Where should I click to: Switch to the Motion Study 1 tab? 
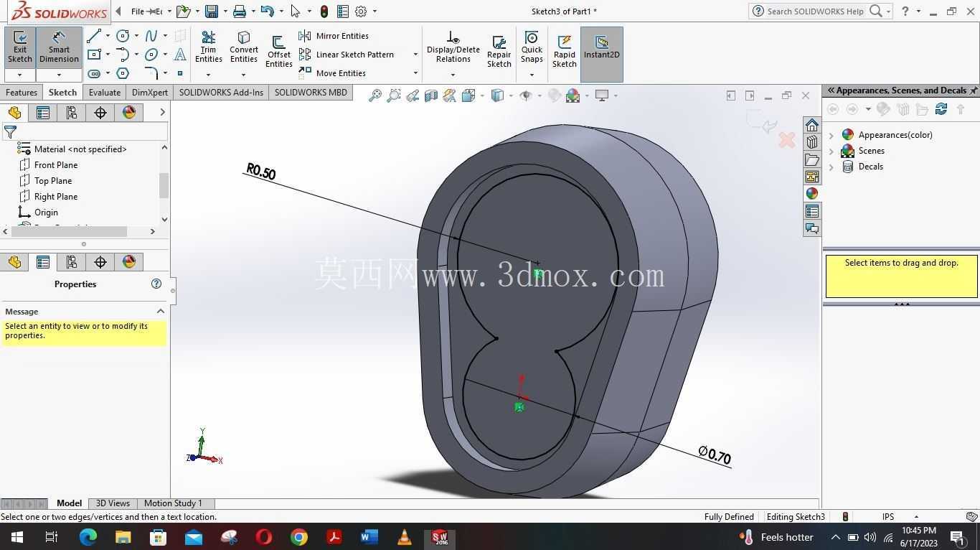click(x=173, y=503)
